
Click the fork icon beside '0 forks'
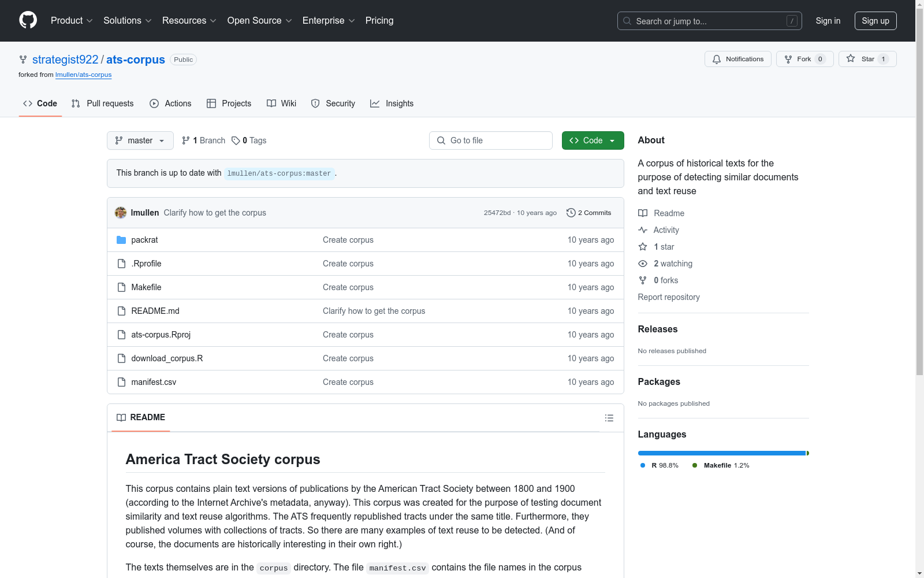coord(643,280)
